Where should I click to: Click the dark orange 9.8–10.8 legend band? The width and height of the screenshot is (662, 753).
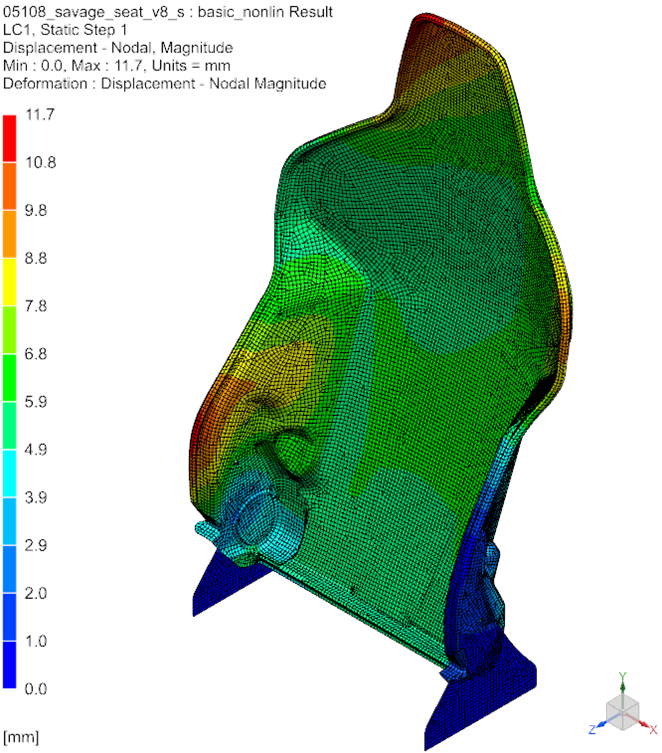[x=10, y=186]
